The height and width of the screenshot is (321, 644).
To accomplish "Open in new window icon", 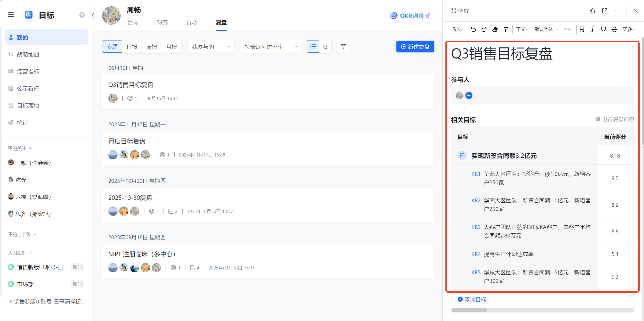I will pos(605,11).
